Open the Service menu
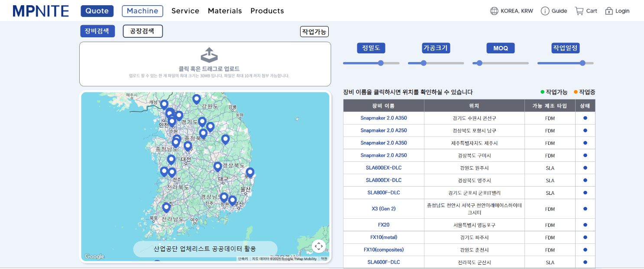This screenshot has width=644, height=269. tap(185, 11)
